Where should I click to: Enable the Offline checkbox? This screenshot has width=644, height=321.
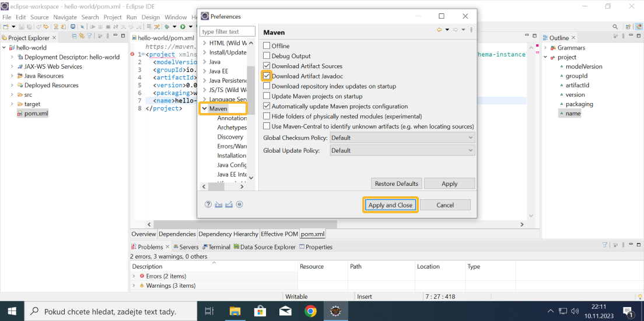(267, 45)
